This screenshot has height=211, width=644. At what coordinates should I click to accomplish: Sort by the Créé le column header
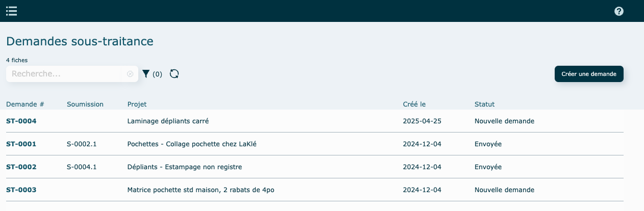coord(414,104)
